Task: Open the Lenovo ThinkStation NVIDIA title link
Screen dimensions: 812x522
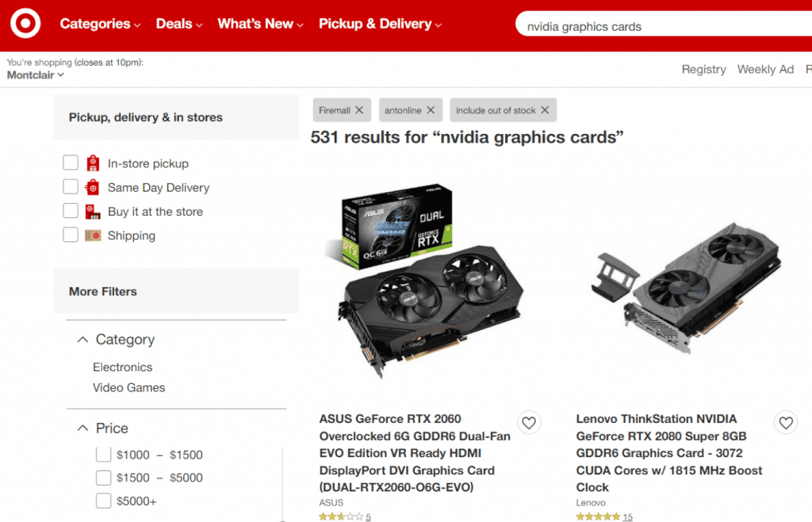Action: click(669, 453)
